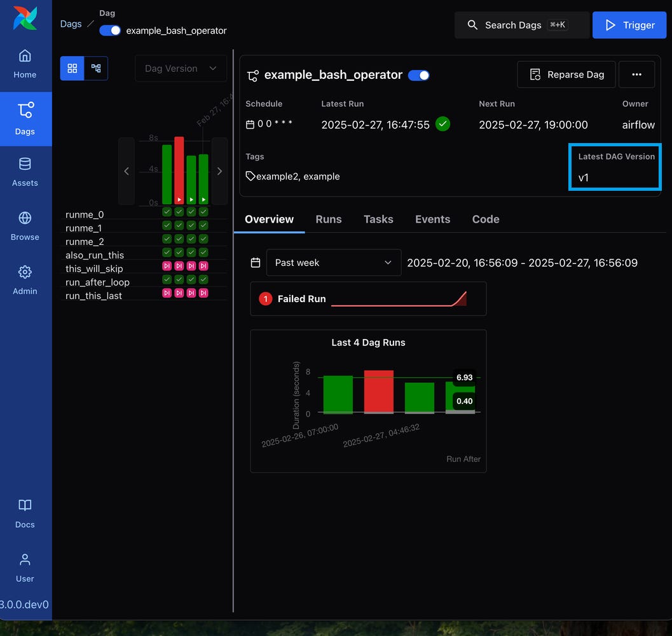The image size is (672, 636).
Task: Trigger the DAG manually
Action: coord(629,25)
